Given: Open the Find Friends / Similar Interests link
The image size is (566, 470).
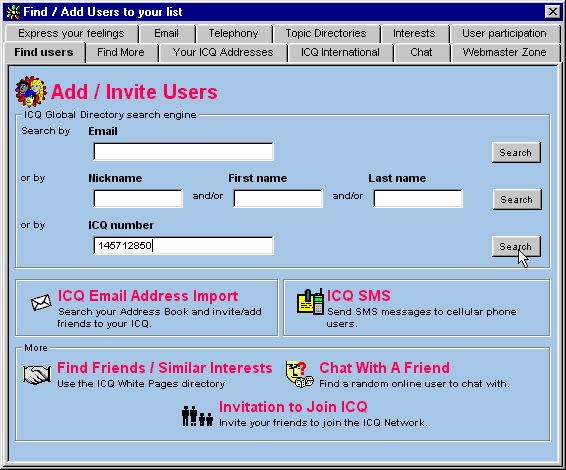Looking at the screenshot, I should [165, 368].
